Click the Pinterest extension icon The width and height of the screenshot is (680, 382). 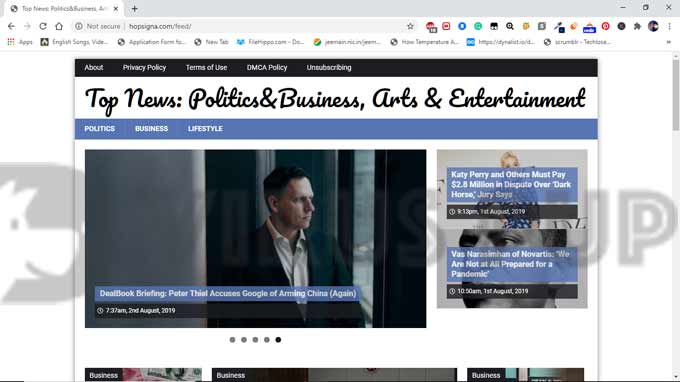(x=605, y=26)
